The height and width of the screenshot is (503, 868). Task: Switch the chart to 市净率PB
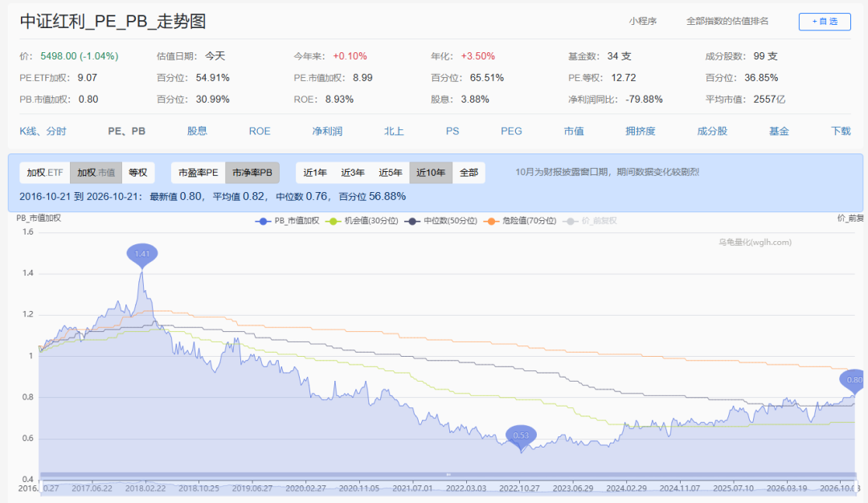point(252,173)
